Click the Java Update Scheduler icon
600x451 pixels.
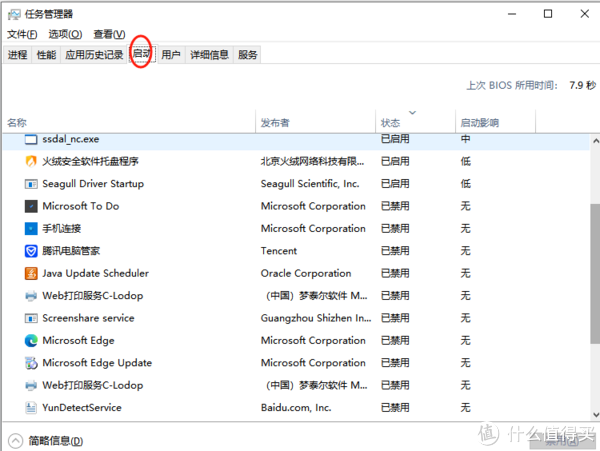coord(31,274)
